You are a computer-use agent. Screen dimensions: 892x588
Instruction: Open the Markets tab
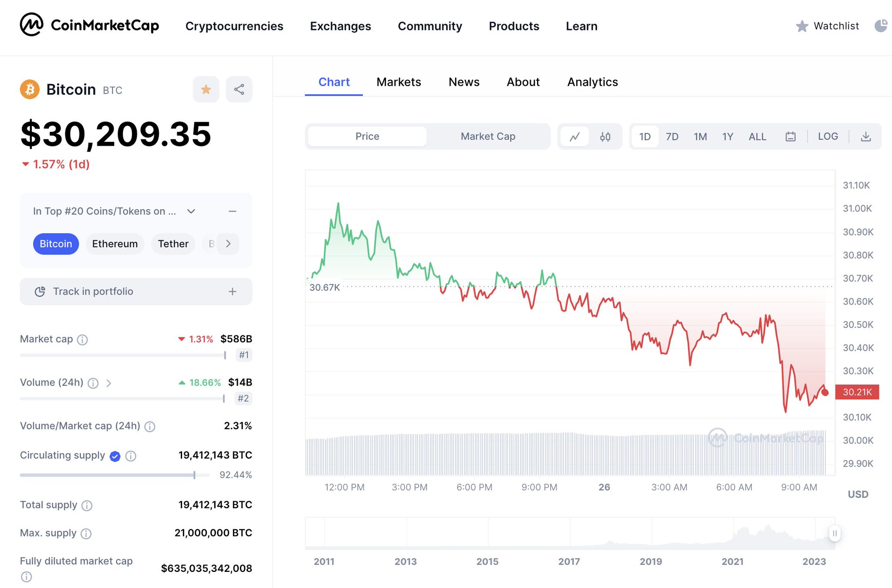[x=399, y=82]
